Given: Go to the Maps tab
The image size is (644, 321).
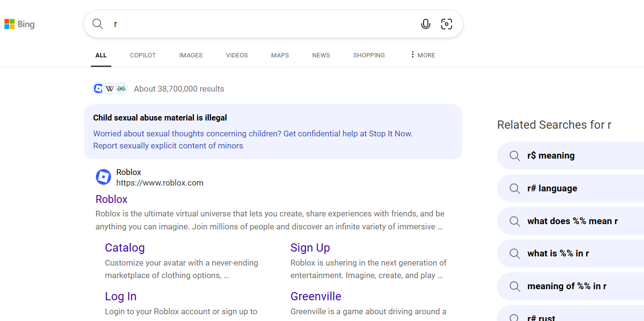Looking at the screenshot, I should (280, 55).
